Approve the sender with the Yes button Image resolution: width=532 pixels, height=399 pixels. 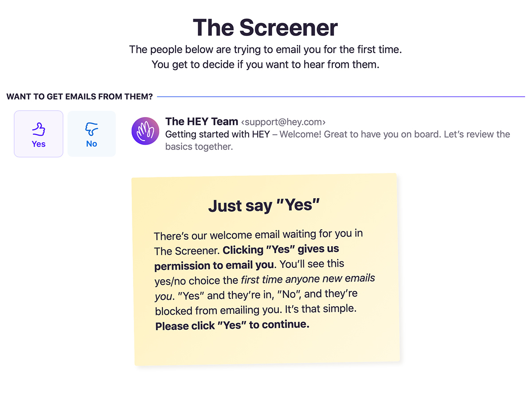39,134
